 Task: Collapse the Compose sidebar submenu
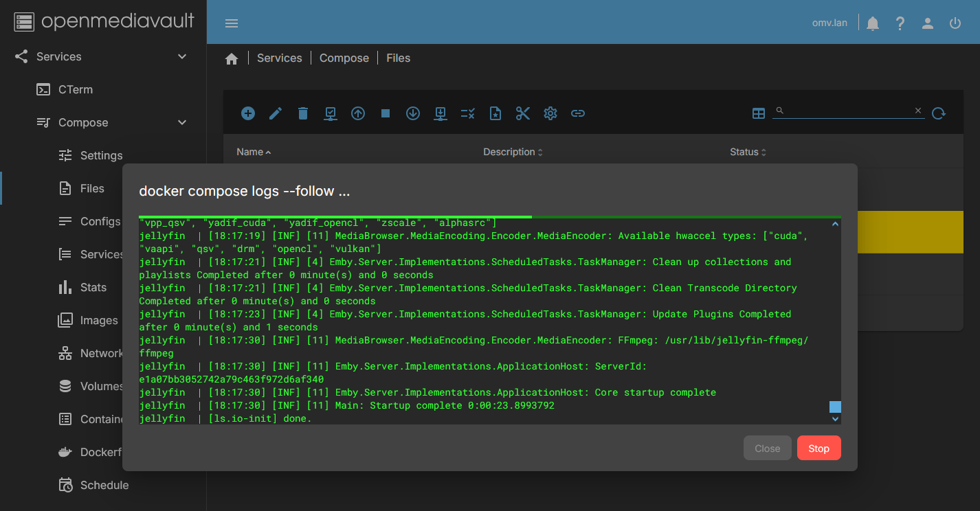point(182,122)
